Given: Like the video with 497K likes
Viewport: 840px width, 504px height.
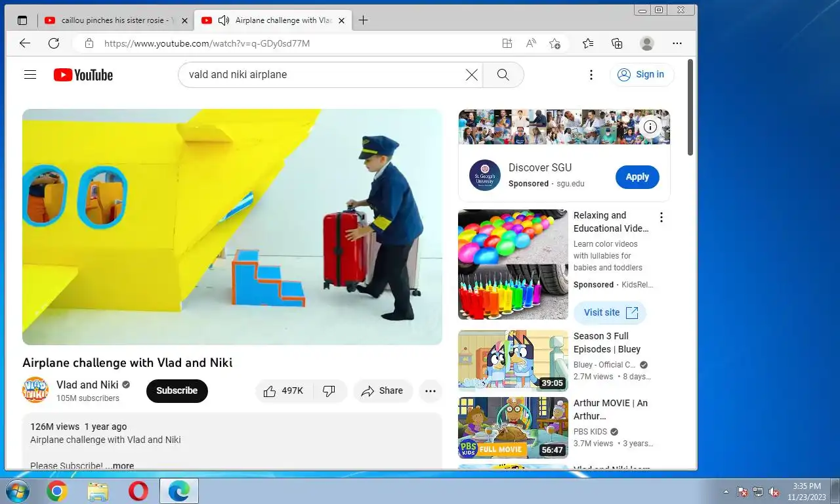Looking at the screenshot, I should coord(283,391).
